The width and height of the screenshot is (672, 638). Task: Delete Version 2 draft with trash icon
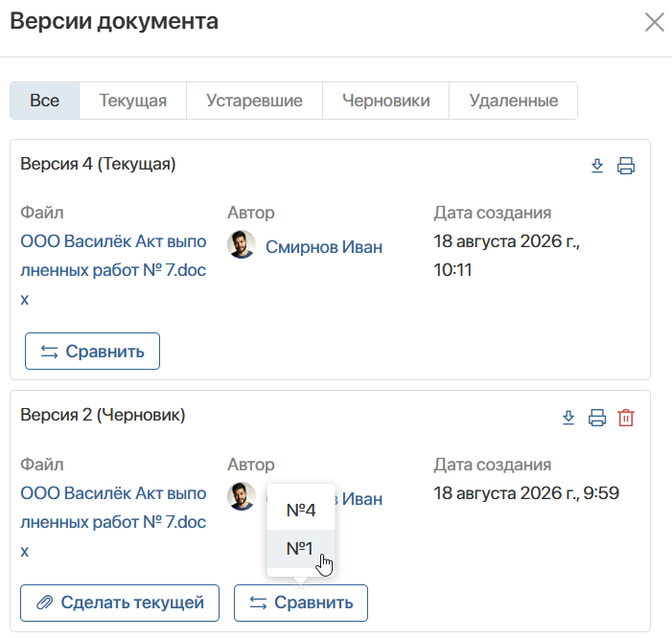click(x=626, y=418)
